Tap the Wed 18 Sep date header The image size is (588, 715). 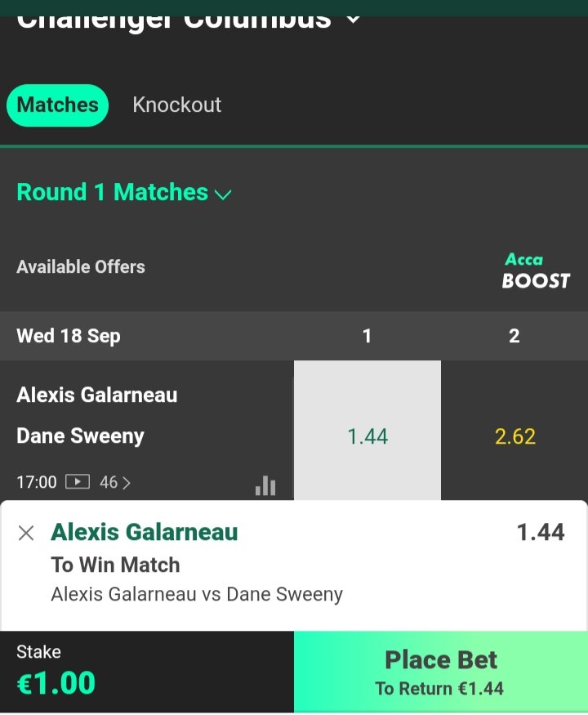[x=69, y=336]
